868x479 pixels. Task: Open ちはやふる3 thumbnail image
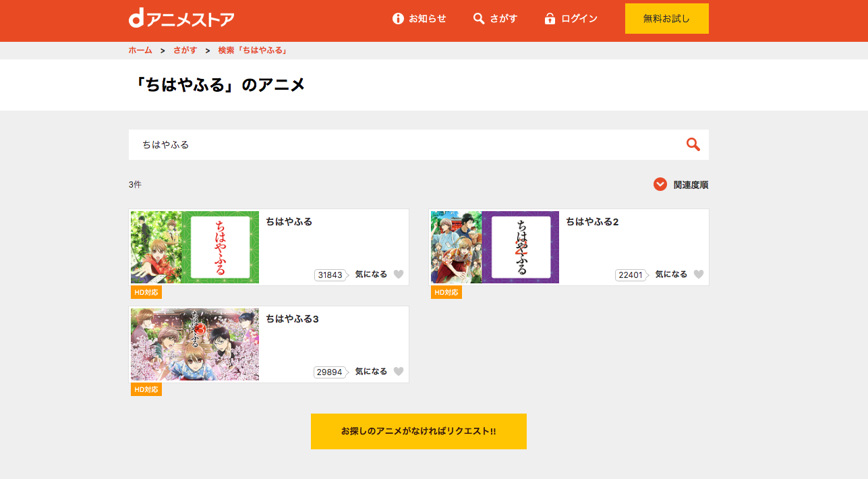tap(195, 344)
